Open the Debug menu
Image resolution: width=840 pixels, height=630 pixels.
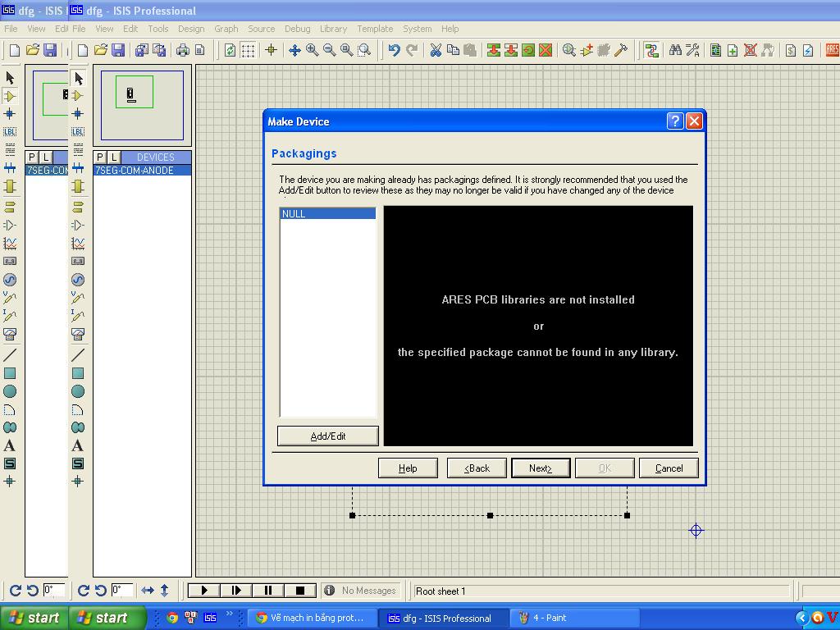point(297,29)
